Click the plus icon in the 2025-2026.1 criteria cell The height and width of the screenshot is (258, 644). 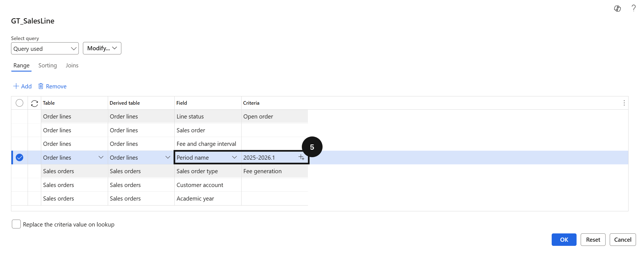[x=301, y=157]
